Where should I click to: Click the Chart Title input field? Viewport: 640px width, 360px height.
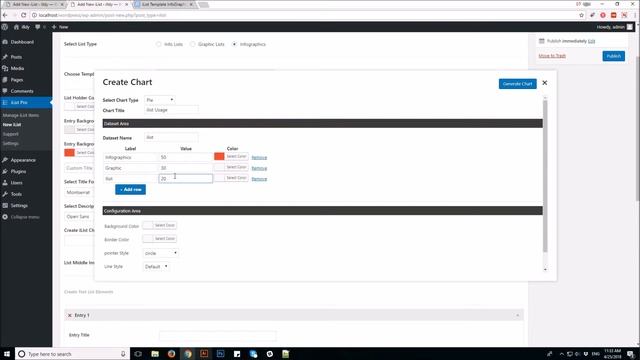click(171, 110)
